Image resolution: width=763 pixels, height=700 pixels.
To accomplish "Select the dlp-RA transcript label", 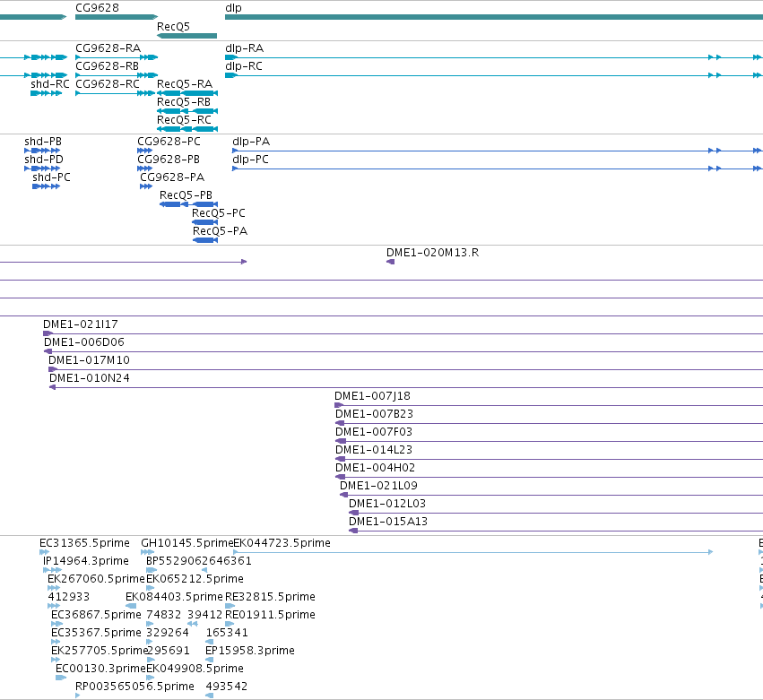I will click(244, 48).
